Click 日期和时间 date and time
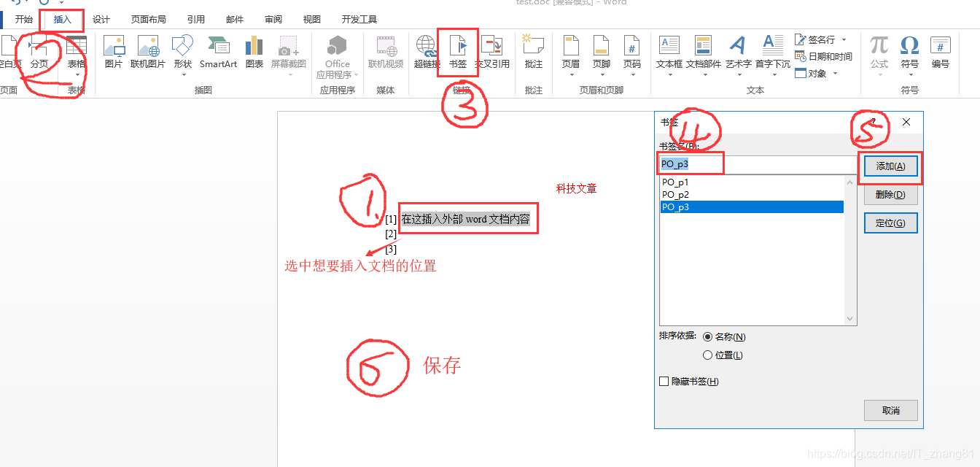This screenshot has width=980, height=467. (824, 56)
